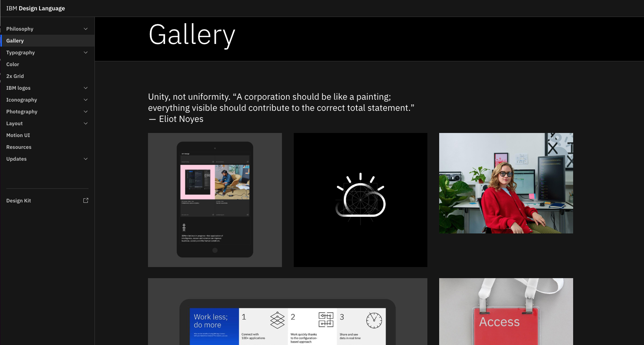Open the red Access badge image
The height and width of the screenshot is (345, 644).
(506, 311)
